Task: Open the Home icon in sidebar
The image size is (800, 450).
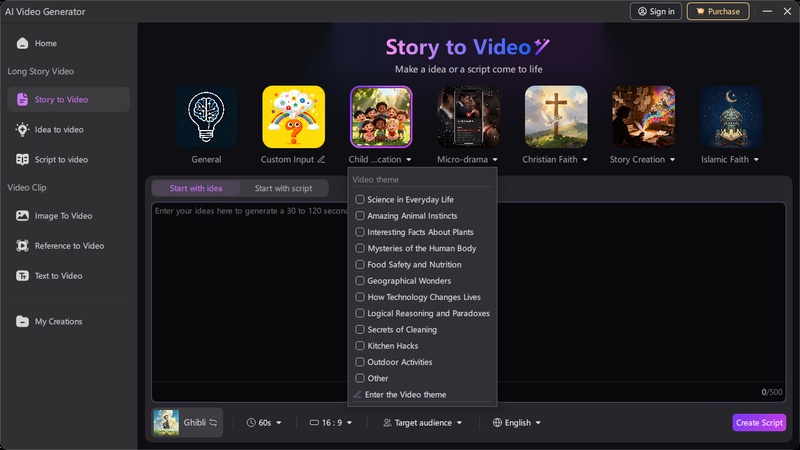Action: [x=22, y=43]
